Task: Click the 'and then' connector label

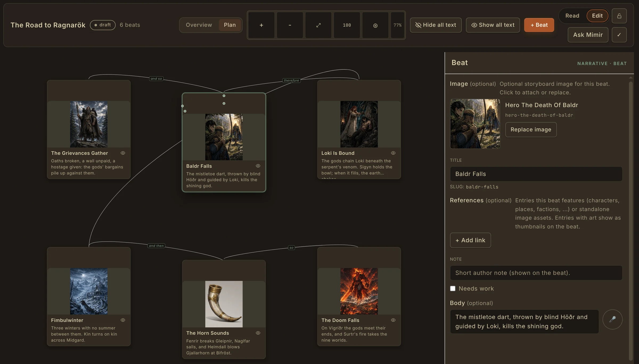Action: pyautogui.click(x=156, y=246)
